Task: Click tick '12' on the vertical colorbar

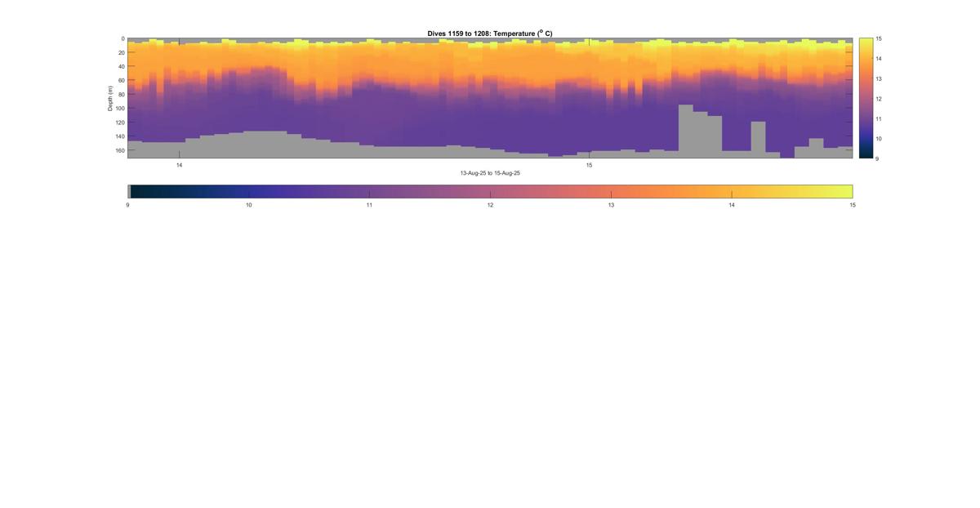Action: point(878,98)
